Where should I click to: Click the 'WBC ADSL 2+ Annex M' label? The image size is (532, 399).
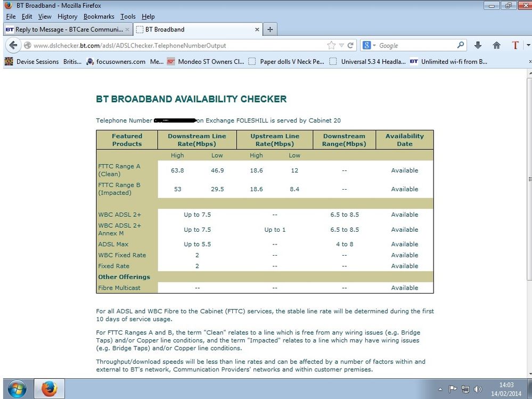[x=119, y=230]
